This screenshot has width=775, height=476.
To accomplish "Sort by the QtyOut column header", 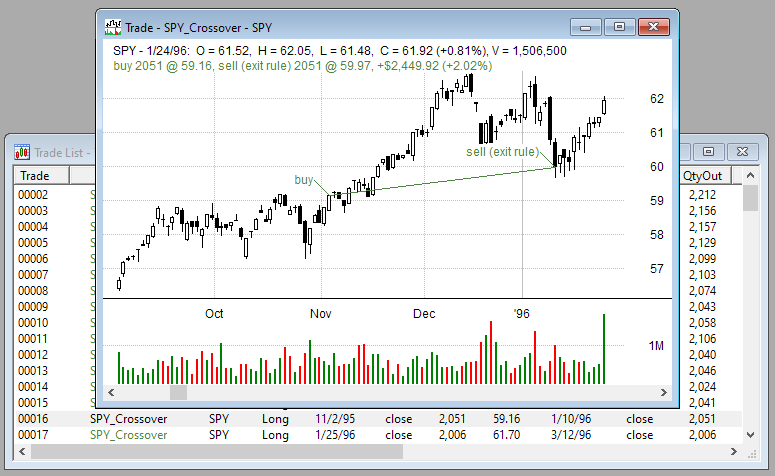I will click(706, 176).
